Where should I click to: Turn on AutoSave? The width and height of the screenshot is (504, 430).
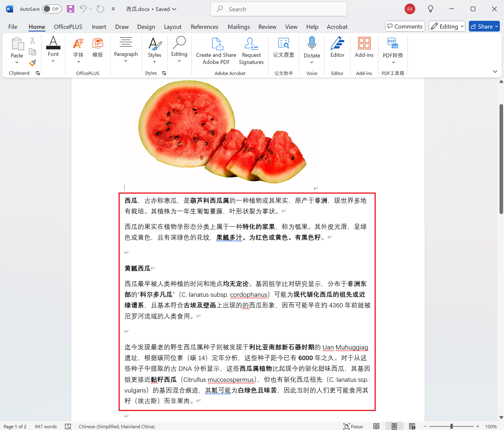52,9
